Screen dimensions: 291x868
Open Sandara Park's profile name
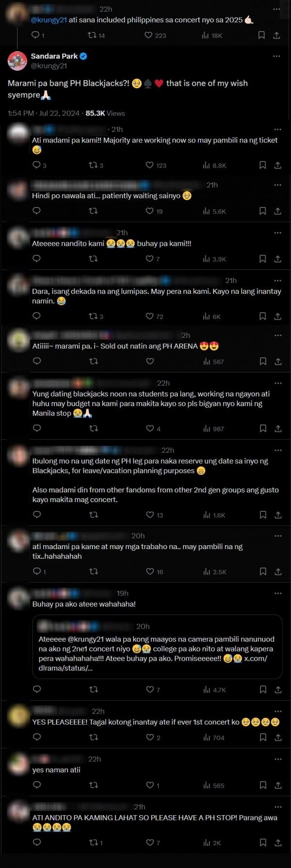(x=54, y=56)
